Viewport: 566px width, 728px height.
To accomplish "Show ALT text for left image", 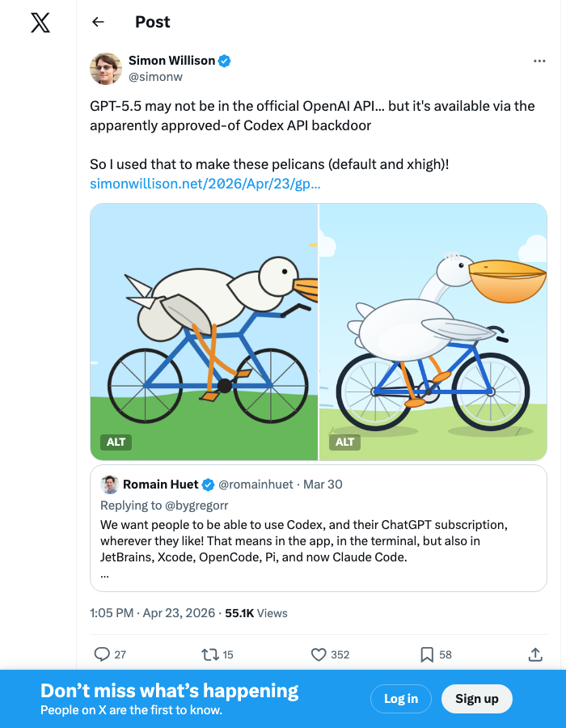I will (116, 442).
